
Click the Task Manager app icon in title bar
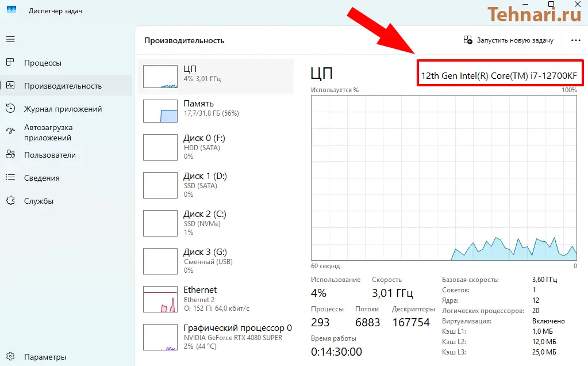coord(11,10)
